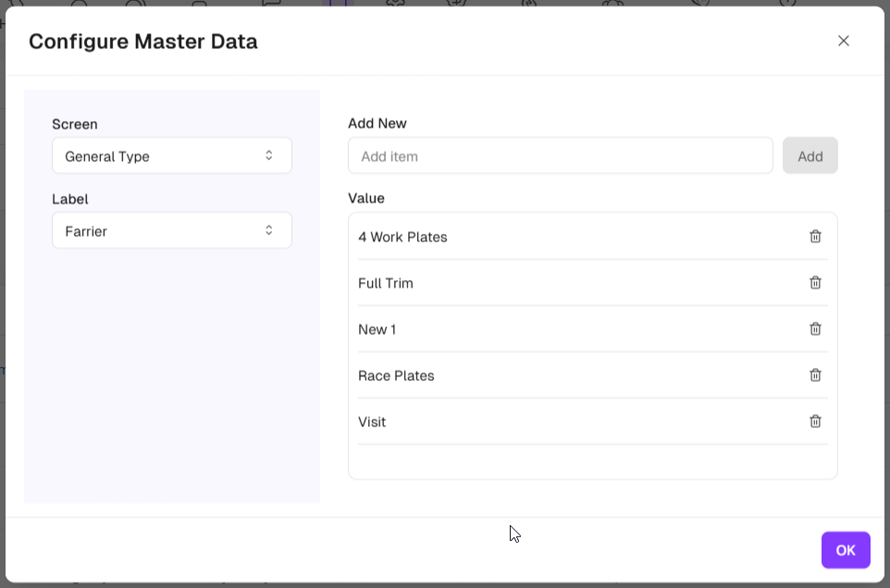The width and height of the screenshot is (890, 588).
Task: Open the Screen dropdown showing General Type
Action: coord(172,156)
